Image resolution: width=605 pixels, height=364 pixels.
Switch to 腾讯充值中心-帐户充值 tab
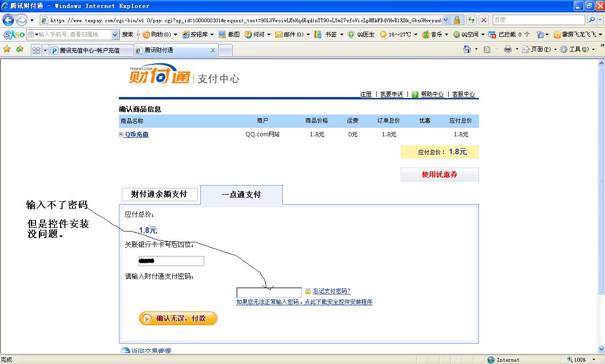[91, 50]
